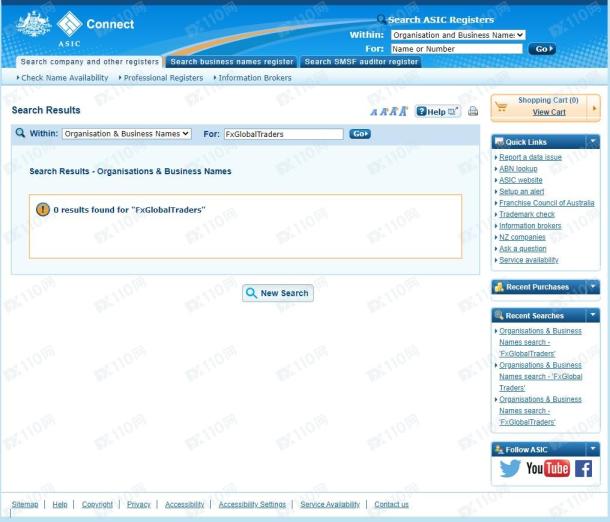Open Report a data issue link
The width and height of the screenshot is (610, 522).
[530, 157]
